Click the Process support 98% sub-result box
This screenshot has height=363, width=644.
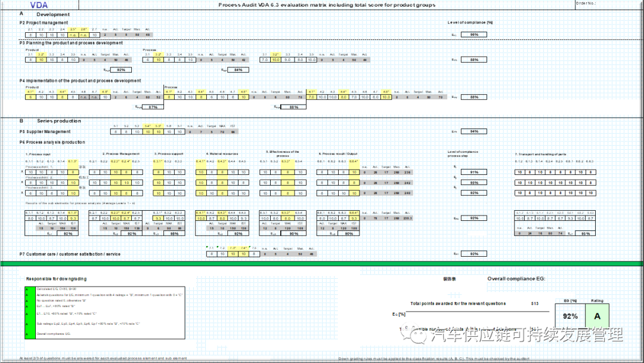(x=174, y=233)
